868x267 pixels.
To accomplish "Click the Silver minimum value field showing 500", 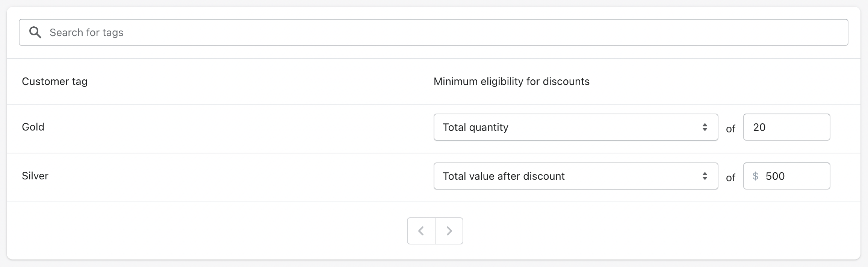I will click(x=786, y=176).
